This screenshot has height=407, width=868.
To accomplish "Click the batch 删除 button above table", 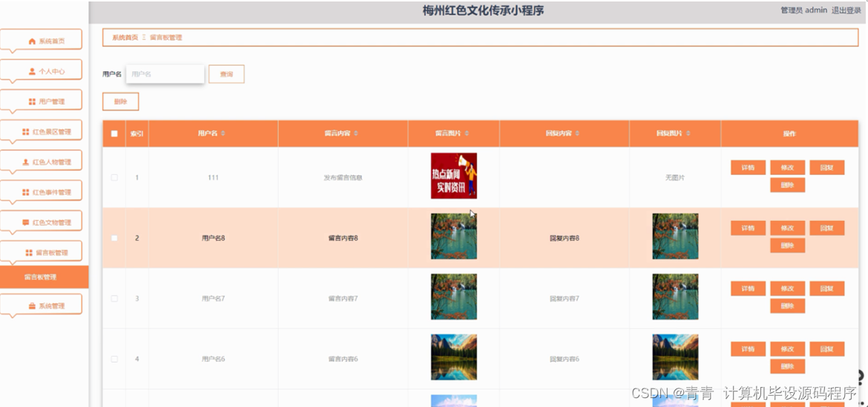I will (121, 102).
